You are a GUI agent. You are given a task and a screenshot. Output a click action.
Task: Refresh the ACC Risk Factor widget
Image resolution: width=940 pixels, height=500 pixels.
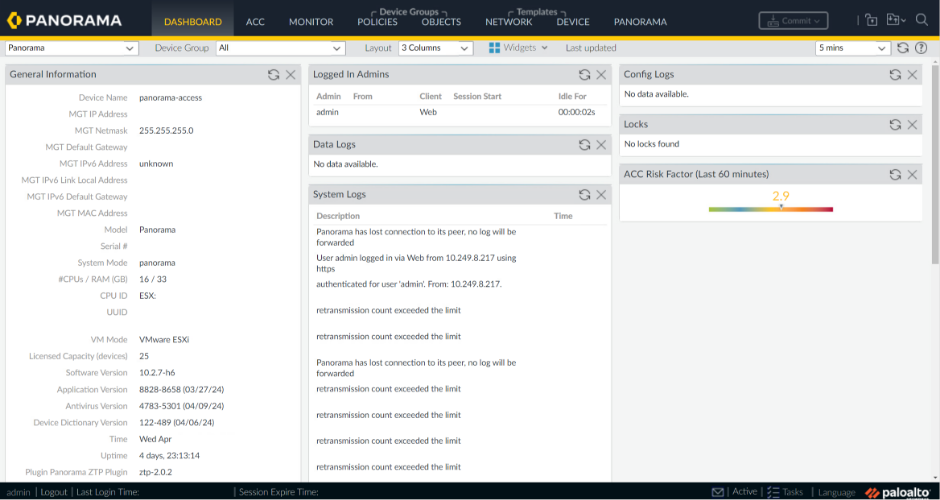coord(895,174)
